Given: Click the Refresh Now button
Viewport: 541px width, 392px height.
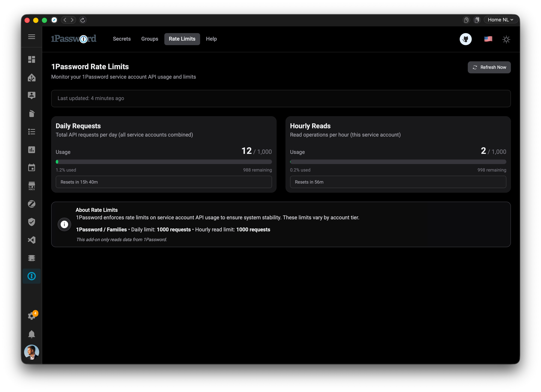Looking at the screenshot, I should [x=489, y=67].
